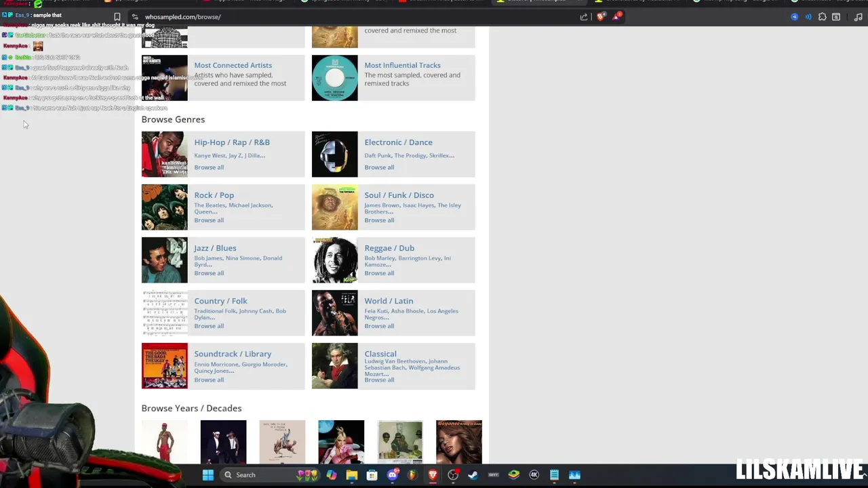Open the Soul / Funk / Disco genre
The width and height of the screenshot is (868, 488).
(x=399, y=195)
